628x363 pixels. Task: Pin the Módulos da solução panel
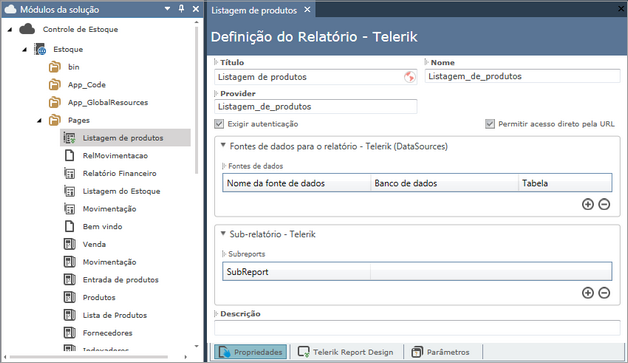coord(181,8)
